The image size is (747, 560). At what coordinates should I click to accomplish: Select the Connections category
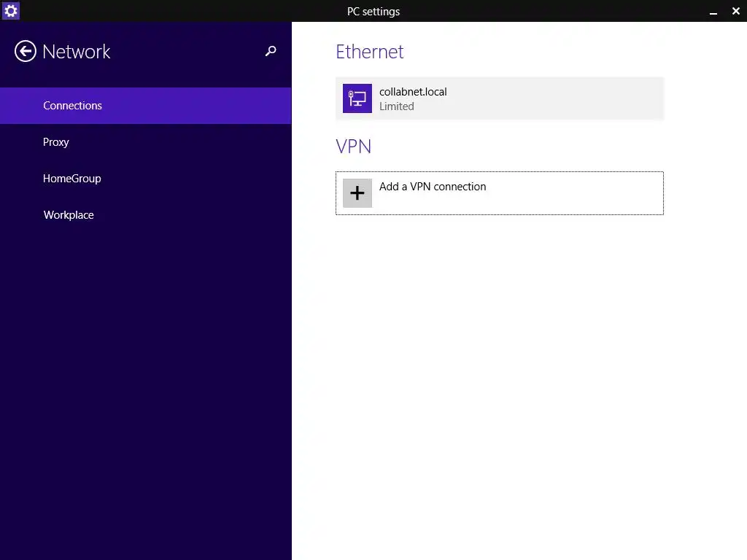pyautogui.click(x=72, y=106)
